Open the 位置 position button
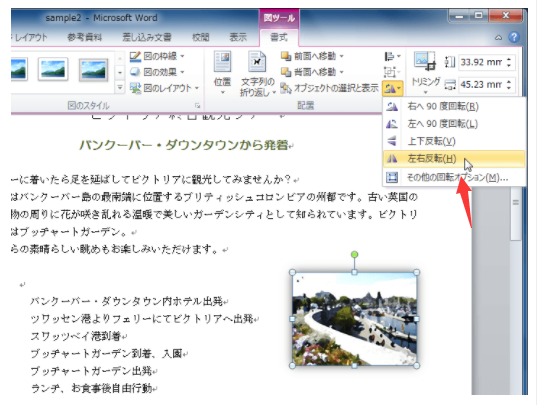 pos(222,73)
